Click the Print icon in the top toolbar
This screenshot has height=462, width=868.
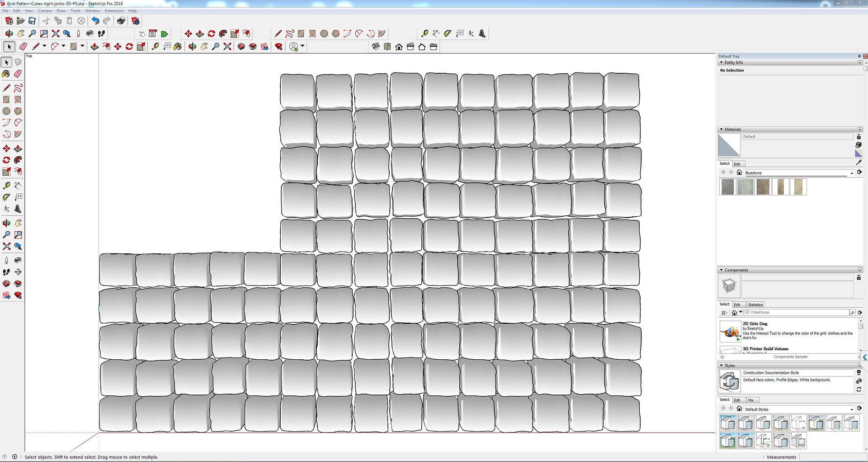(121, 21)
